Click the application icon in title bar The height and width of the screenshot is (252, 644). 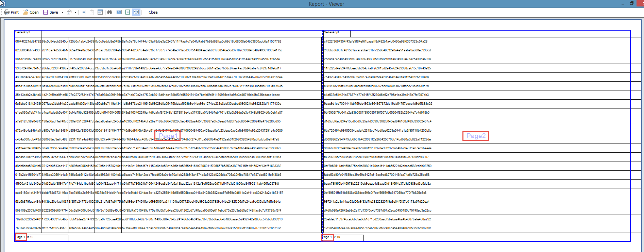tap(3, 3)
